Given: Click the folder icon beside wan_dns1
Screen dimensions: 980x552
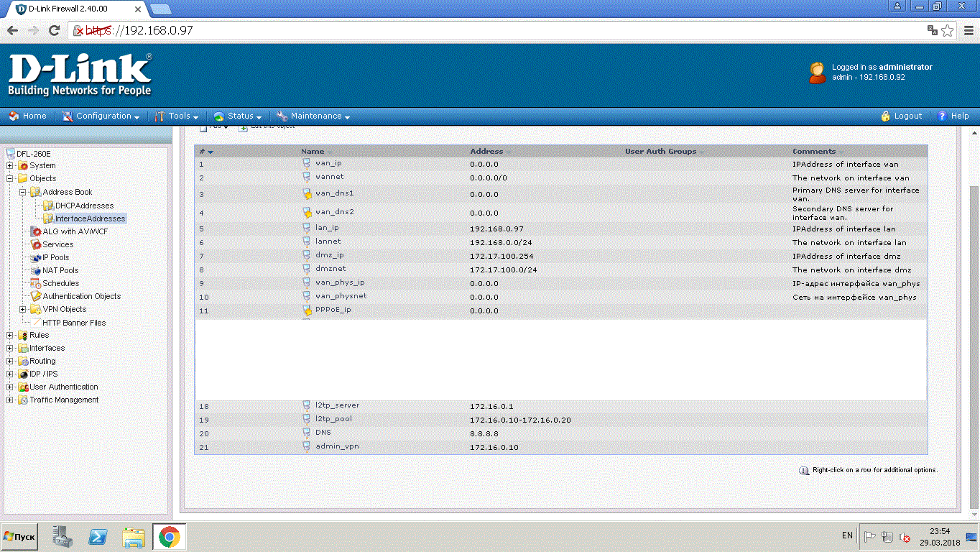Looking at the screenshot, I should (306, 193).
